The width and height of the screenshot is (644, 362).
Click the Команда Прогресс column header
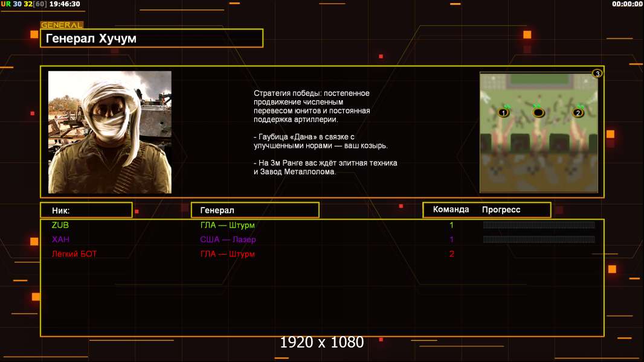click(486, 210)
